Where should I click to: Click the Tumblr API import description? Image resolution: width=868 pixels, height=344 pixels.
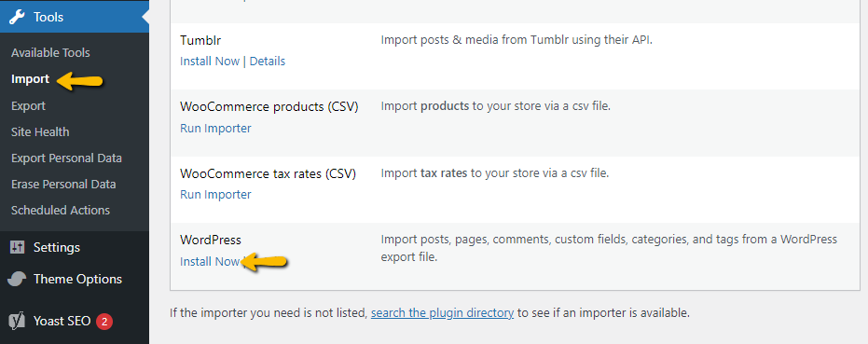[517, 40]
